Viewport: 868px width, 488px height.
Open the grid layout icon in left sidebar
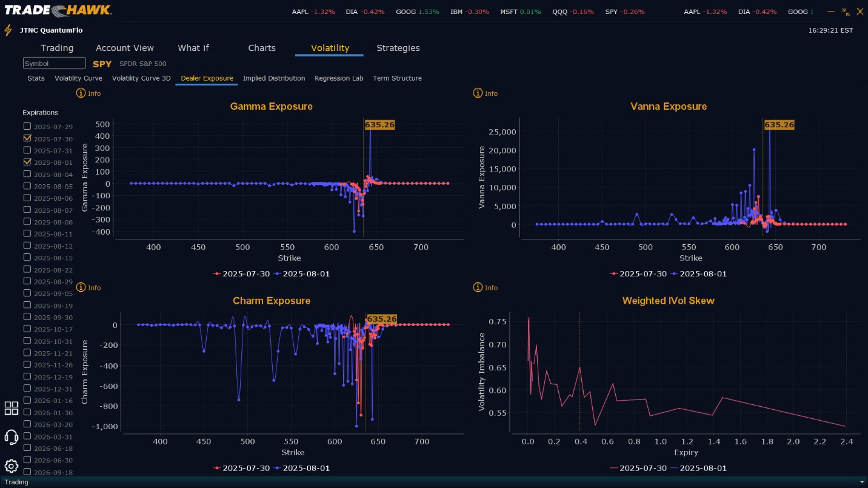pos(12,408)
